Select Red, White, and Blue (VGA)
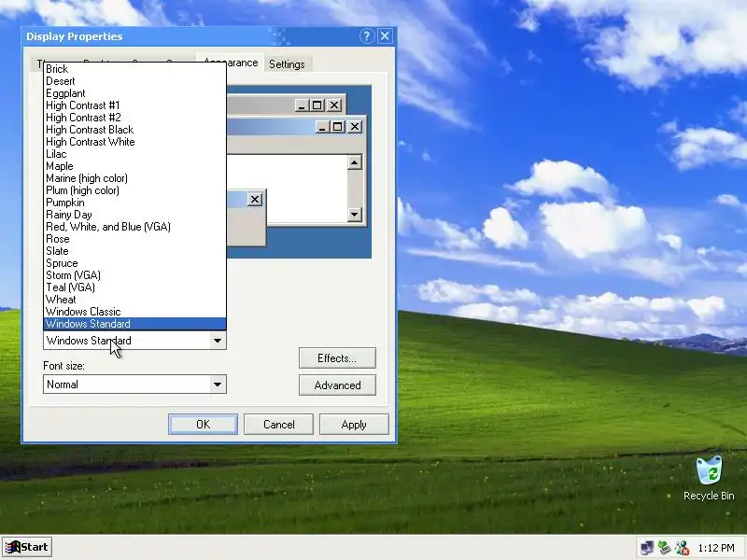Screen dimensions: 747x560 point(134,227)
